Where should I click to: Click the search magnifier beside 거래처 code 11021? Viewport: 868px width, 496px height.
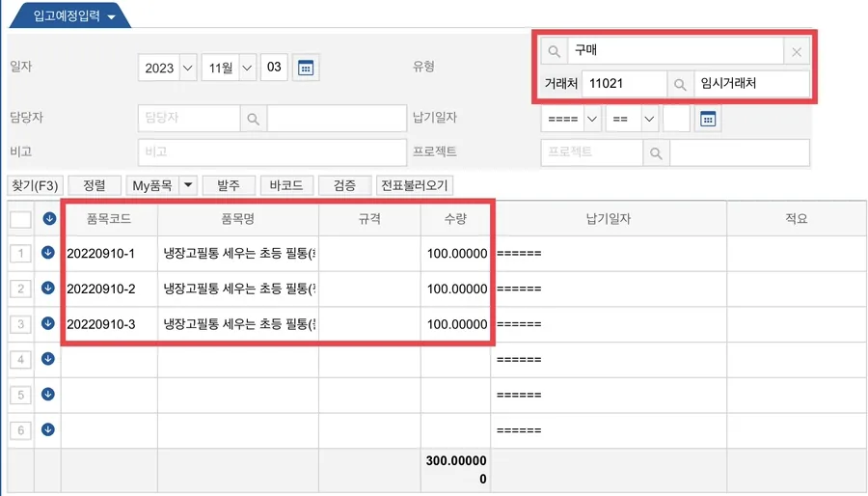(680, 84)
